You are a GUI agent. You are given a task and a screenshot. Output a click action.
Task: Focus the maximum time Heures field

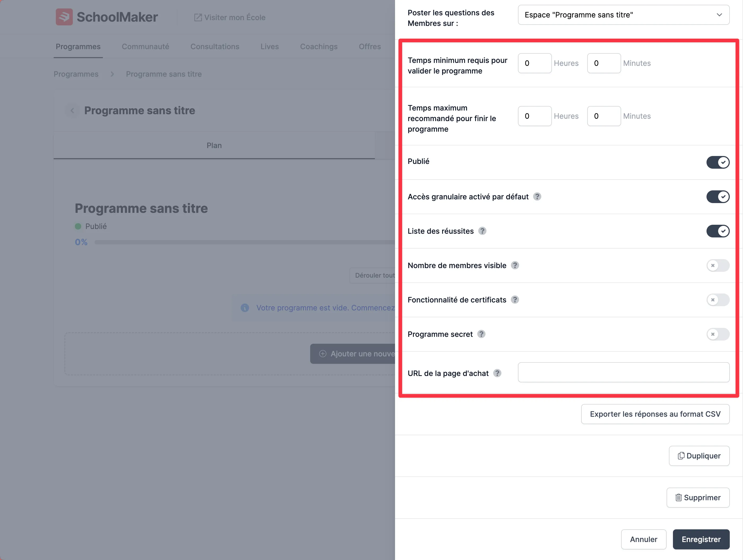[534, 116]
